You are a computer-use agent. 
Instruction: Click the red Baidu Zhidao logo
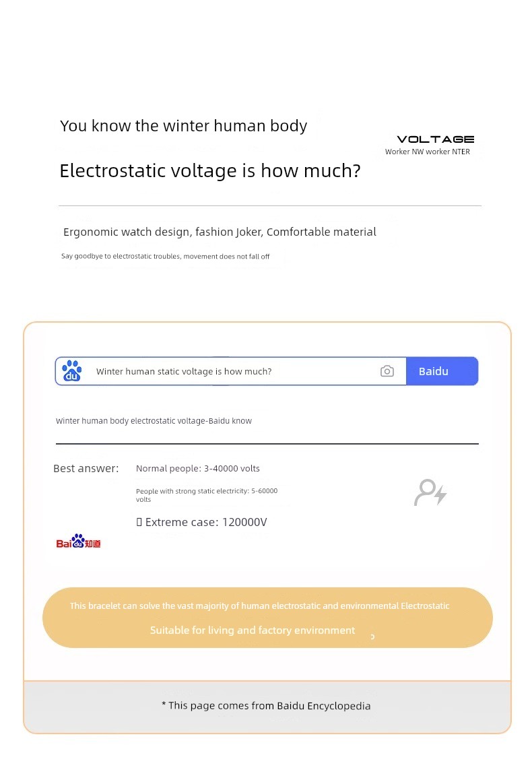pyautogui.click(x=78, y=541)
